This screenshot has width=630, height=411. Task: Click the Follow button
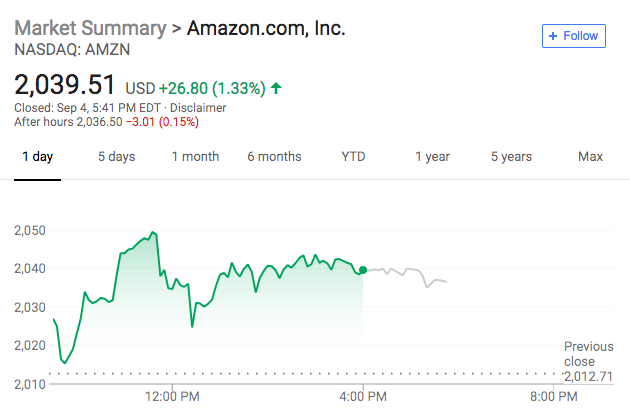coord(573,36)
